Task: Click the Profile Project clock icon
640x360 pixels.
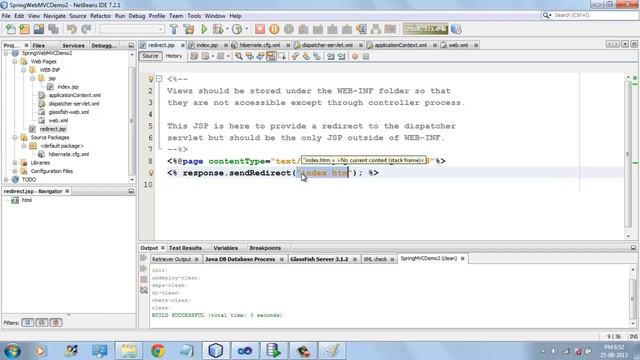Action: click(237, 29)
